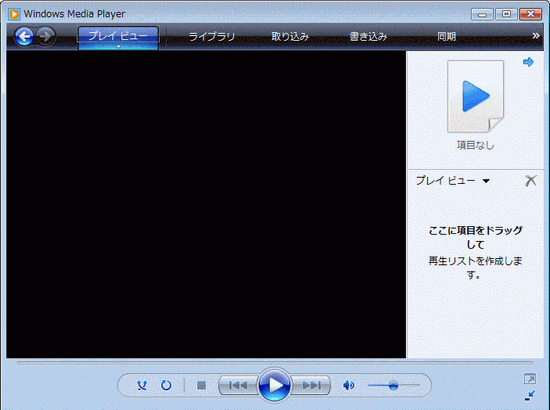Toggle repeat mode
550x410 pixels.
pyautogui.click(x=166, y=385)
